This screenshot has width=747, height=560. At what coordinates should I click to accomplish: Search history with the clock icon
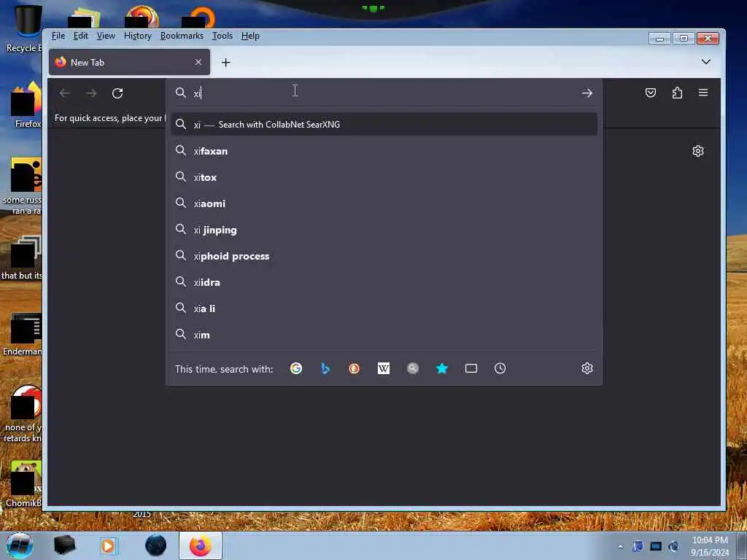[x=500, y=368]
